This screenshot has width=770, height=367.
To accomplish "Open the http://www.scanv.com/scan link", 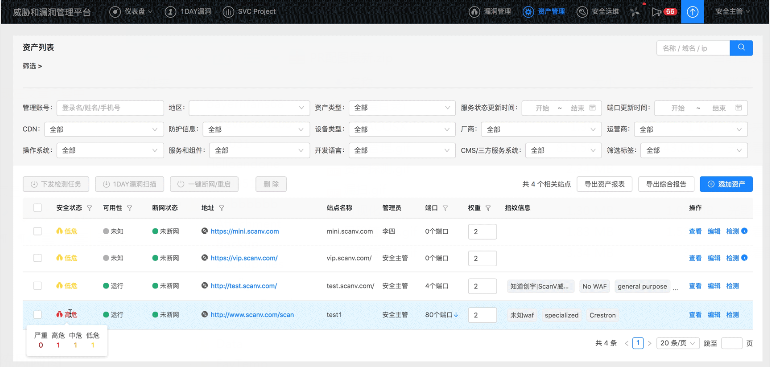I will pos(252,314).
